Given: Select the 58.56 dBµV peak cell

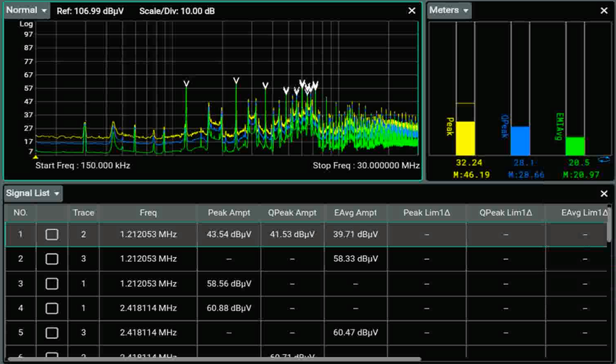Looking at the screenshot, I should click(x=229, y=283).
